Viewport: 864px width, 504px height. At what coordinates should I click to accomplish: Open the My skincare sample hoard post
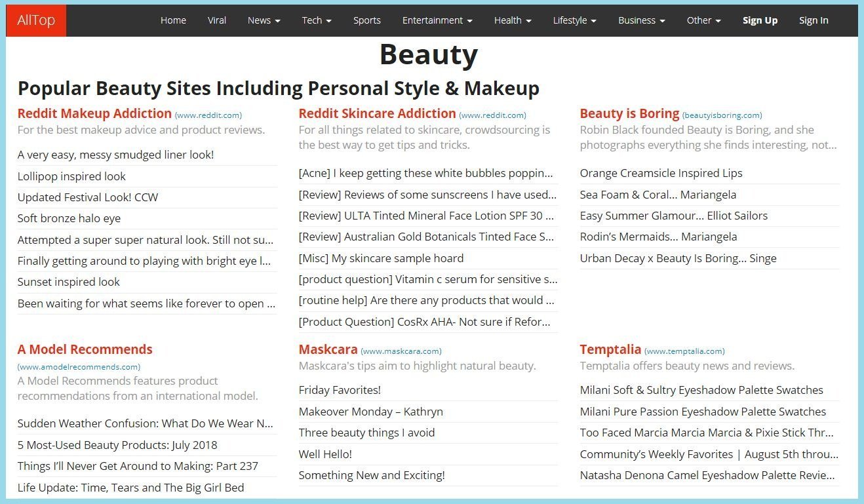[381, 258]
